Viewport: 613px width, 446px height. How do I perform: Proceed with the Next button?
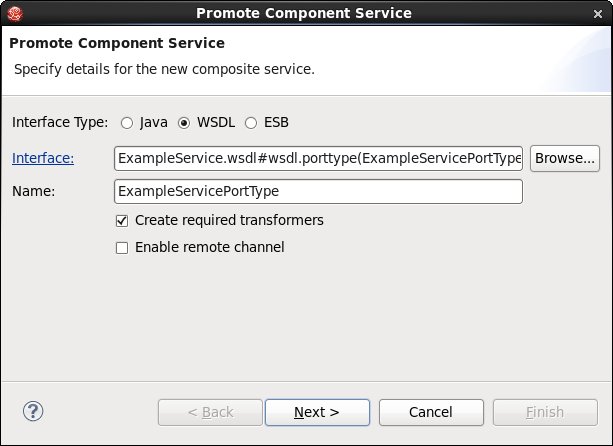point(317,412)
